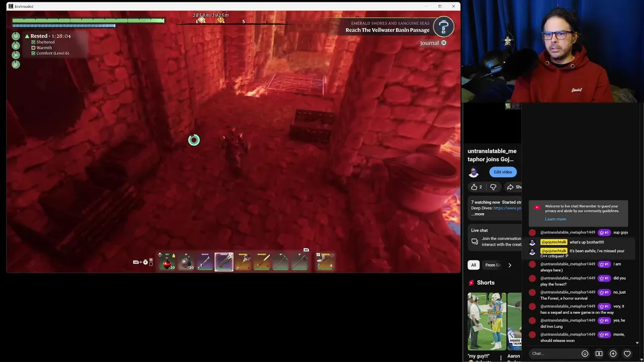644x362 pixels.
Task: Click the first green buff status icon
Action: (x=16, y=36)
